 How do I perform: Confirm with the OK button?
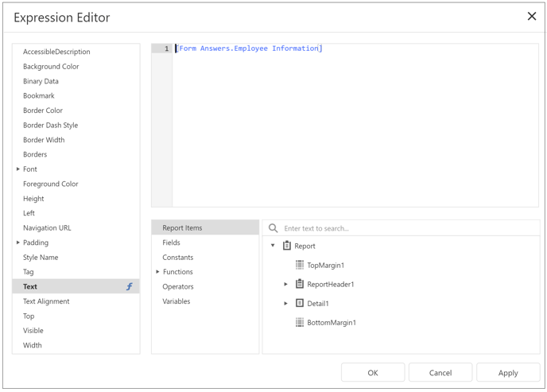(x=373, y=373)
